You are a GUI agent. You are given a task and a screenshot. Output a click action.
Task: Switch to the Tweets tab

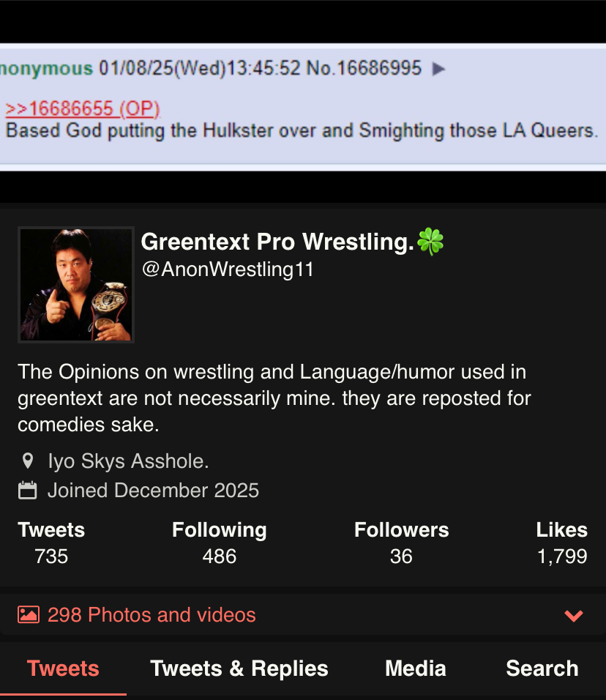coord(63,669)
